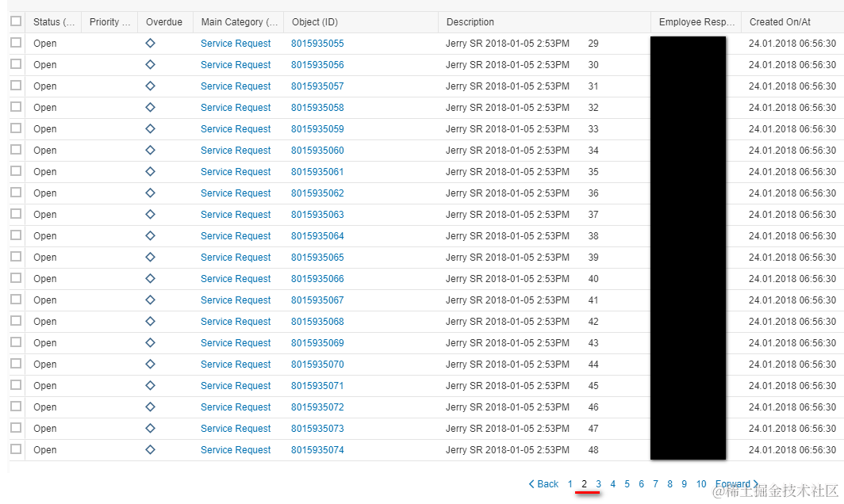Screen dimensions: 844x504
Task: Sort by the Employee Responsible column header
Action: [x=696, y=22]
